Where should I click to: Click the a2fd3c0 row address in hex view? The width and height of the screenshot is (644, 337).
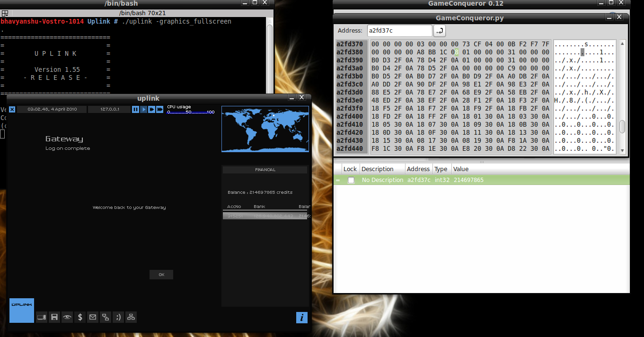click(350, 84)
